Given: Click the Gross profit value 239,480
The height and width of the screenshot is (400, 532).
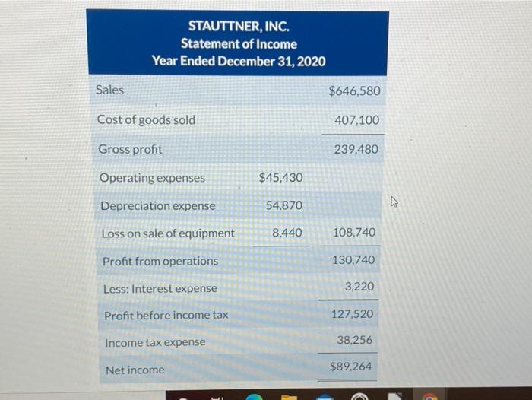Looking at the screenshot, I should (x=356, y=149).
